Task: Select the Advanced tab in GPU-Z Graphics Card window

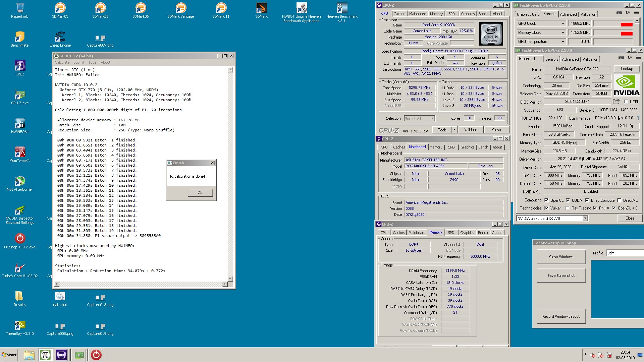Action: (570, 59)
